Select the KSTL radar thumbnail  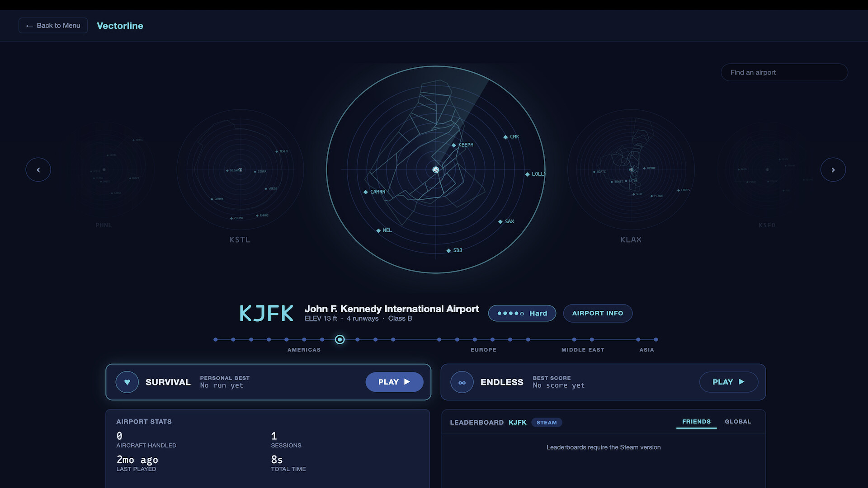pos(240,170)
